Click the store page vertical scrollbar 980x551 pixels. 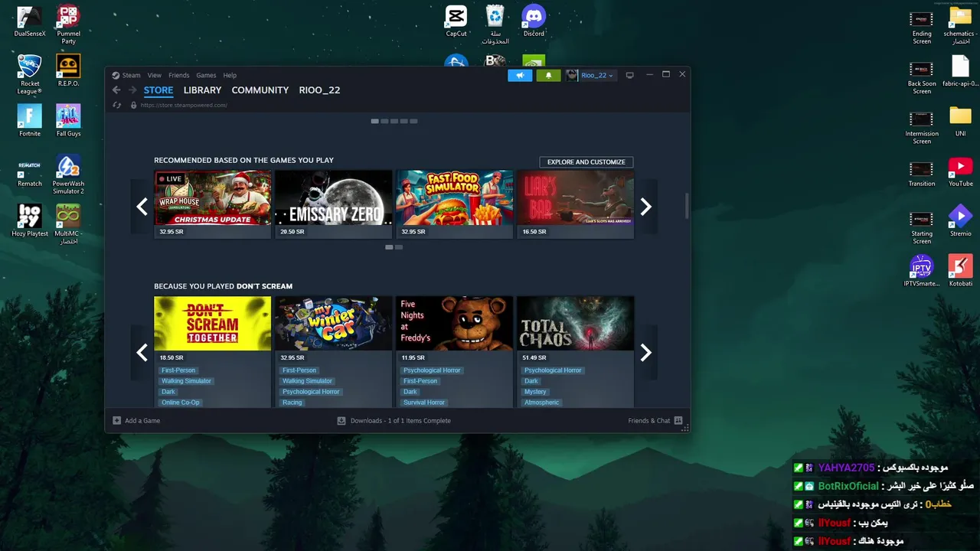pyautogui.click(x=687, y=205)
